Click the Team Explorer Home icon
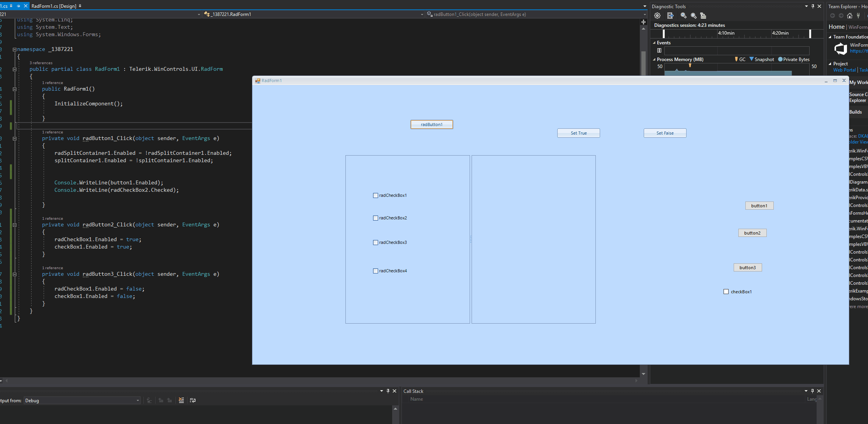Viewport: 868px width, 424px height. (850, 16)
